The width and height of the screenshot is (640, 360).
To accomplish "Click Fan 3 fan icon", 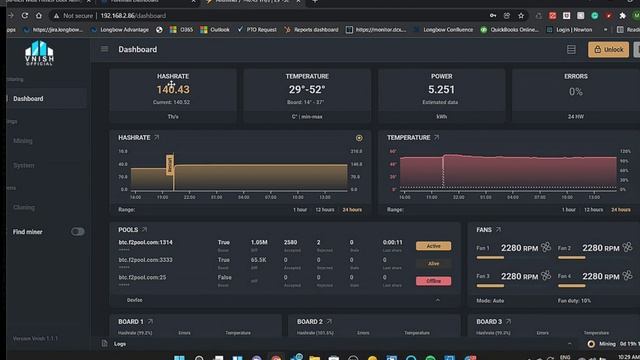I will click(x=546, y=276).
